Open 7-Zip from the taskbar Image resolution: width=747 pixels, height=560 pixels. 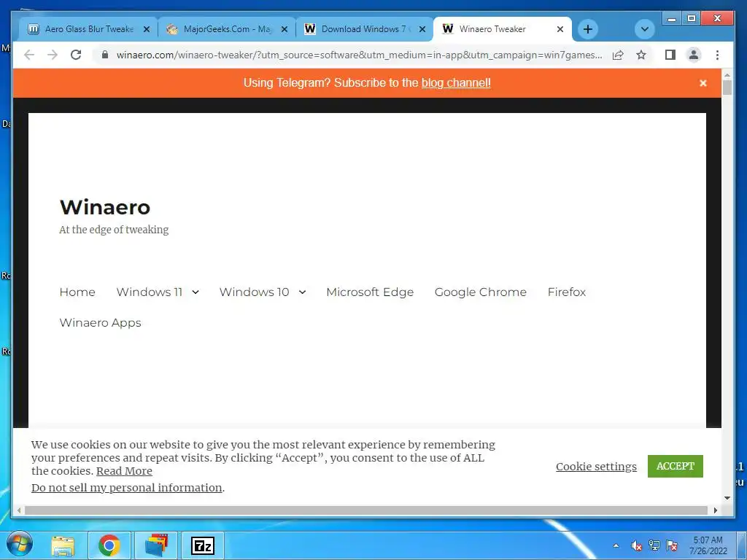coord(203,545)
